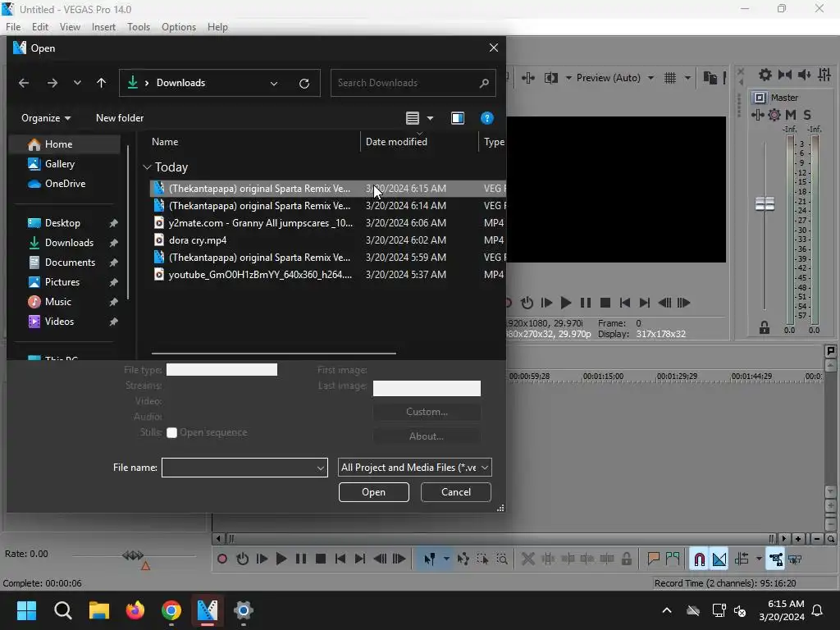Open the Overlays grid dropdown arrow

point(687,78)
